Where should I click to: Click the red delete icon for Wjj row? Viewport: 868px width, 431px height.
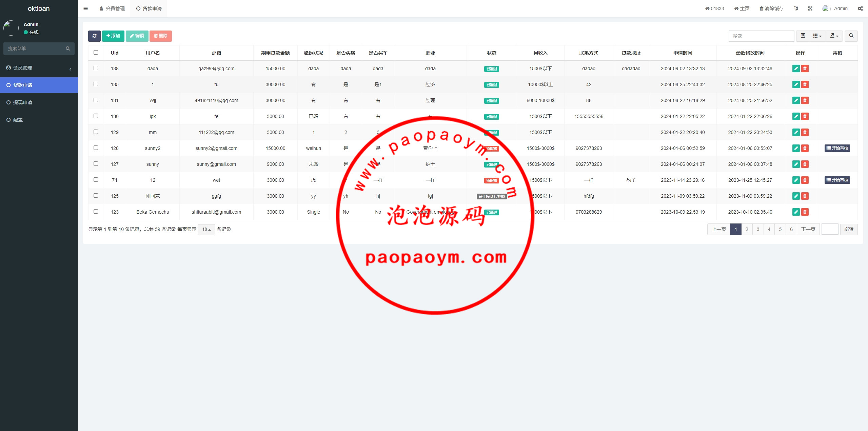pyautogui.click(x=805, y=100)
